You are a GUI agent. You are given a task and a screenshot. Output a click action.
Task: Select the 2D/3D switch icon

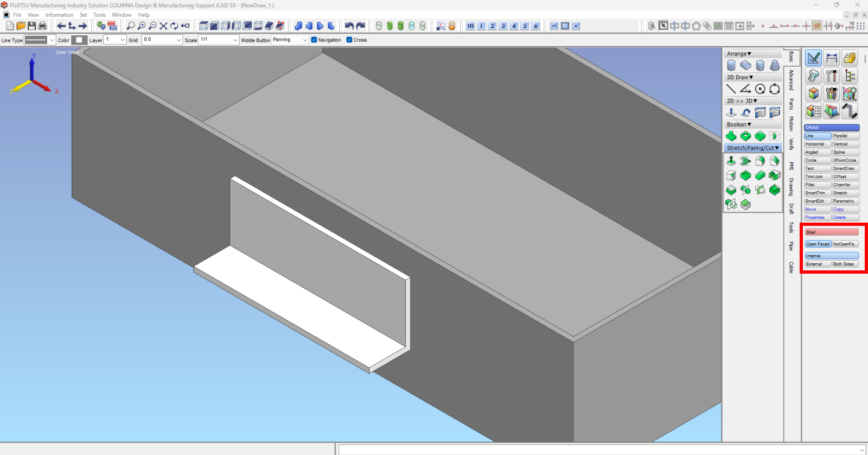(x=112, y=26)
